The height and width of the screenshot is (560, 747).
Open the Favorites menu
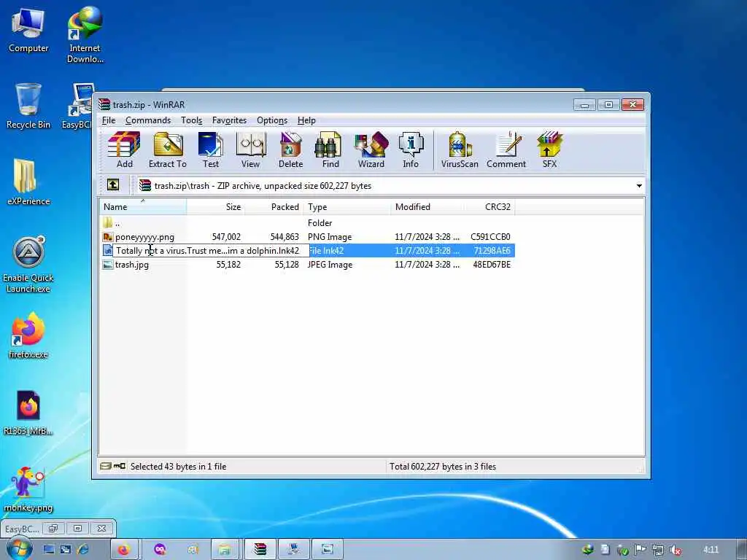(229, 120)
